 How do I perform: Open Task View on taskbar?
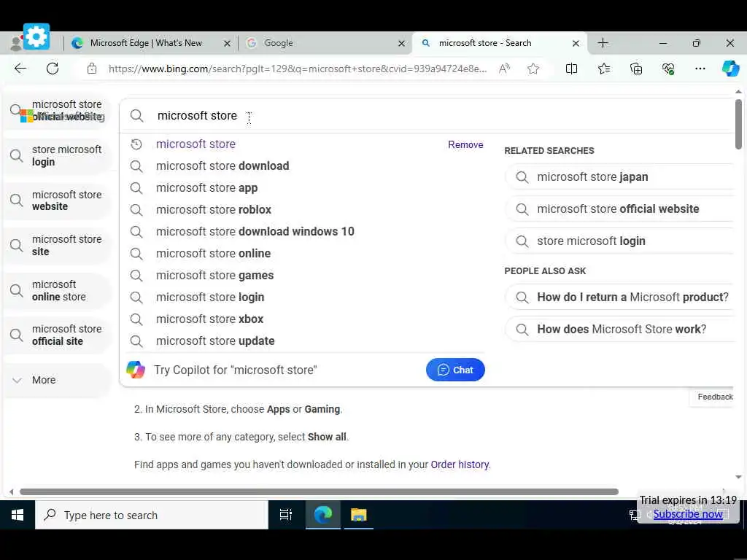click(x=285, y=515)
